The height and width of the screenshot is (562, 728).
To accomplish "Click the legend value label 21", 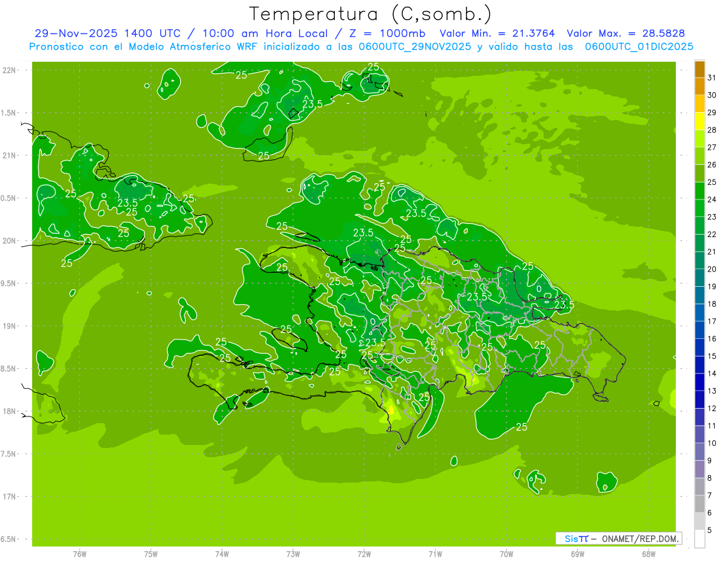I will (x=712, y=252).
